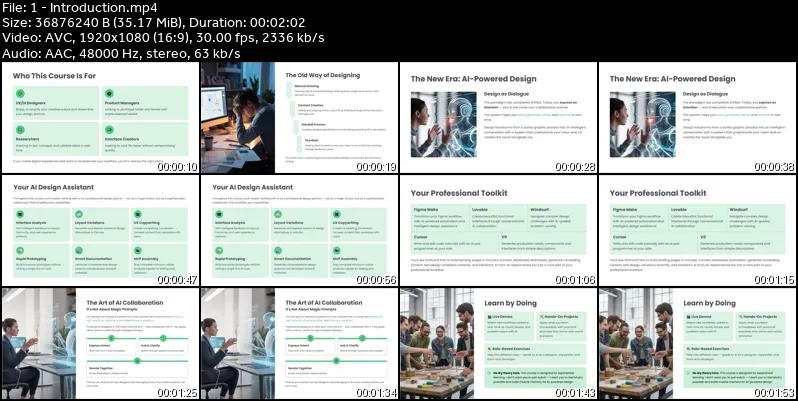
Task: Choose the frame thumbnail stamped 00:01:15
Action: click(x=697, y=231)
